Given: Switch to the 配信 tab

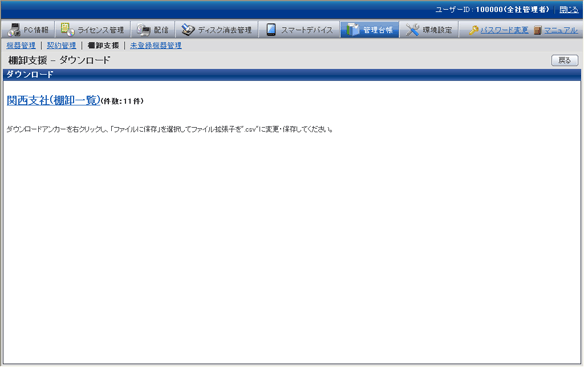Looking at the screenshot, I should click(153, 30).
